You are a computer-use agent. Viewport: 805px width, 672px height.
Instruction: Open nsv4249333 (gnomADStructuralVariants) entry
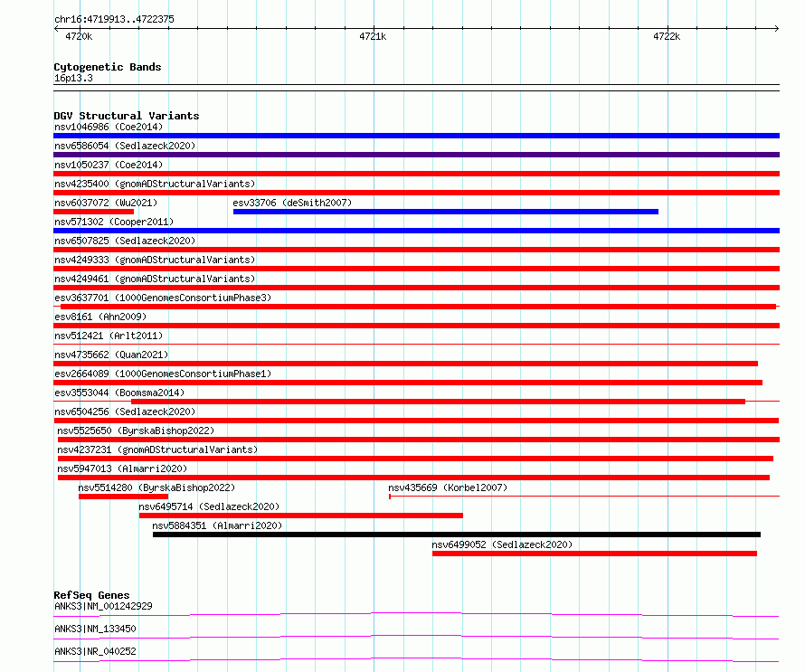pyautogui.click(x=155, y=260)
